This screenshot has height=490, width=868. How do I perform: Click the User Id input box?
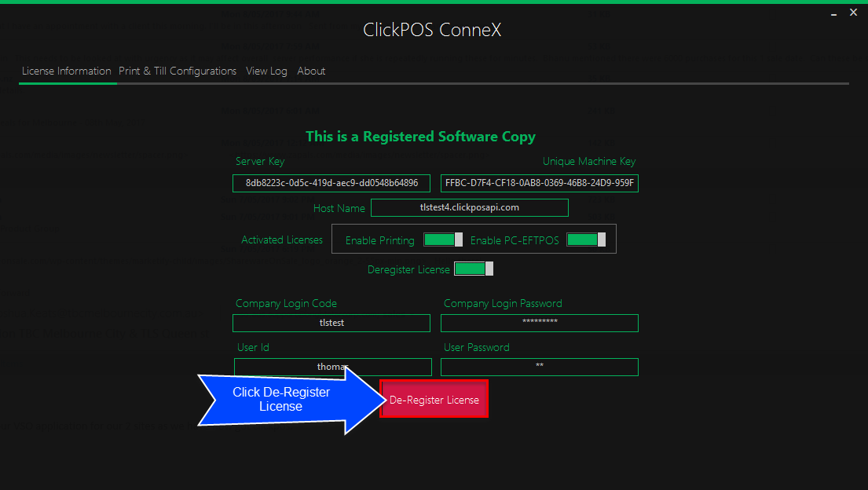point(333,367)
